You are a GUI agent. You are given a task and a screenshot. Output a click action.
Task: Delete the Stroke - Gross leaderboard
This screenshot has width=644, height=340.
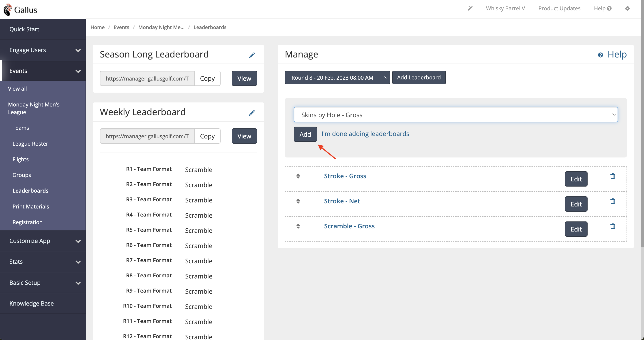click(x=613, y=176)
